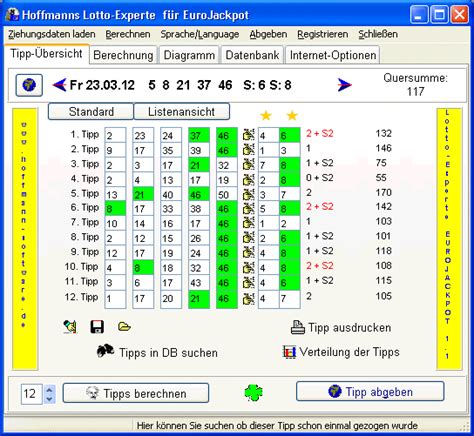This screenshot has width=474, height=436.
Task: Click result '2 + S2' of 10. Tipp
Action: 320,266
